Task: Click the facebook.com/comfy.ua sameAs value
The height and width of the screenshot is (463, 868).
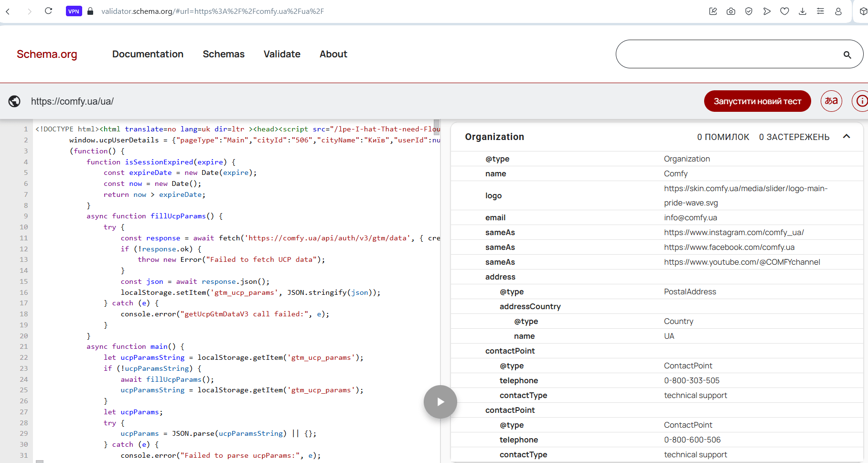Action: [x=729, y=247]
